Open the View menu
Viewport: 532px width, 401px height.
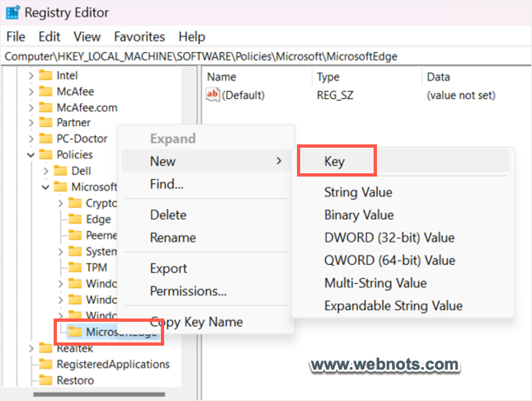click(x=87, y=36)
